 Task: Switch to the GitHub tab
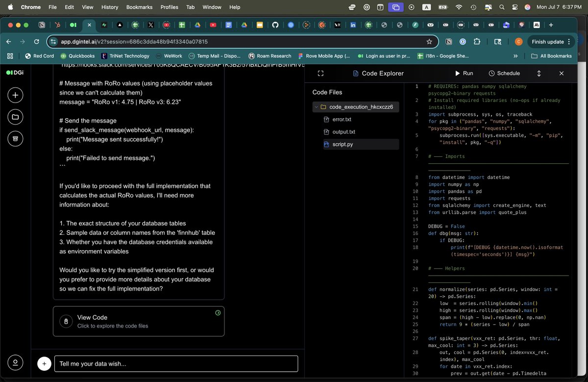tap(275, 25)
